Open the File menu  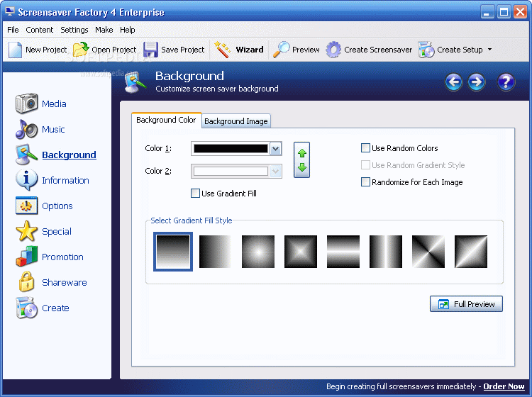pyautogui.click(x=13, y=30)
